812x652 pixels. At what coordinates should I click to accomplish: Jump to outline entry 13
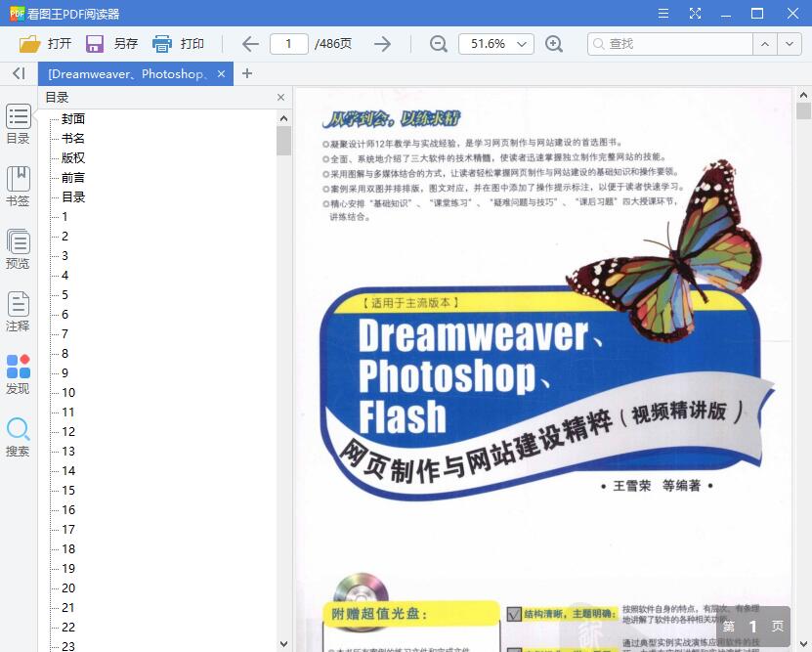[x=68, y=451]
